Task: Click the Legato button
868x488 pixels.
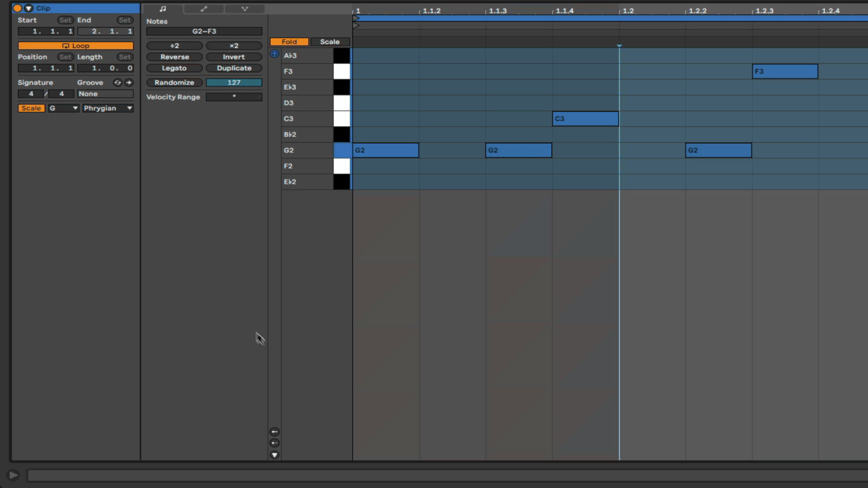Action: [175, 68]
